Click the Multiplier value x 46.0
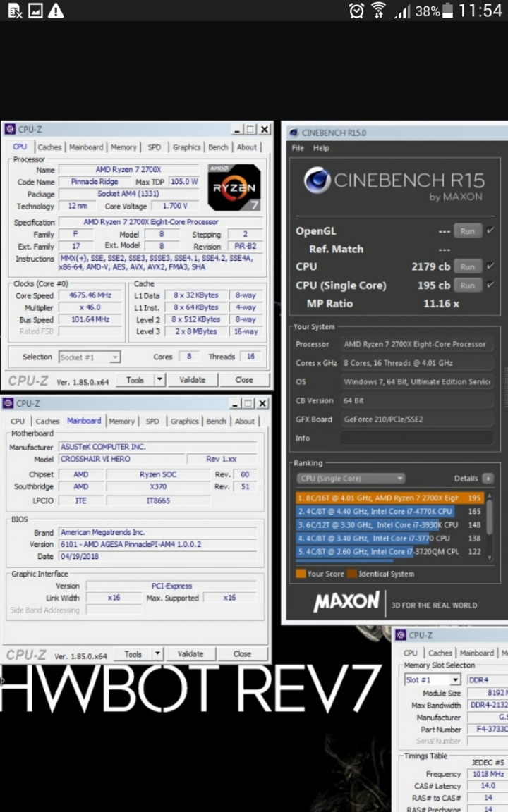This screenshot has width=508, height=812. (x=90, y=307)
